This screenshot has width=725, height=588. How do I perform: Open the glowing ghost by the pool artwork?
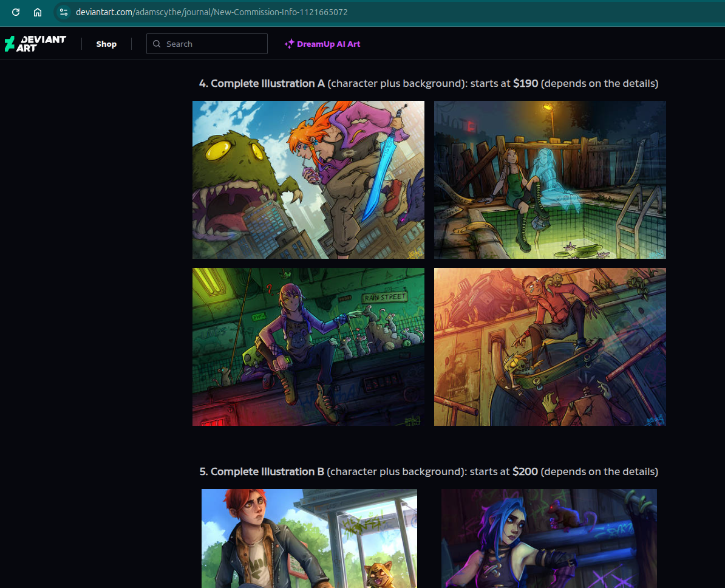coord(550,180)
